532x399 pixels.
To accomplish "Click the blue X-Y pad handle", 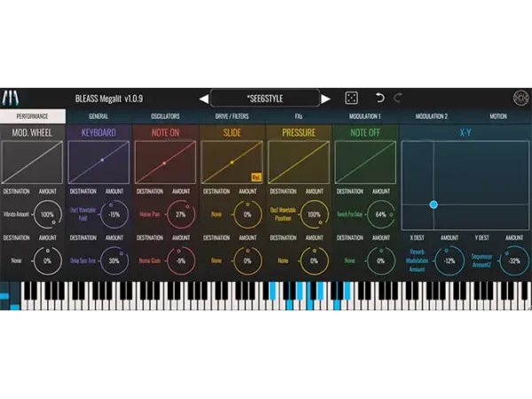I will click(x=434, y=205).
